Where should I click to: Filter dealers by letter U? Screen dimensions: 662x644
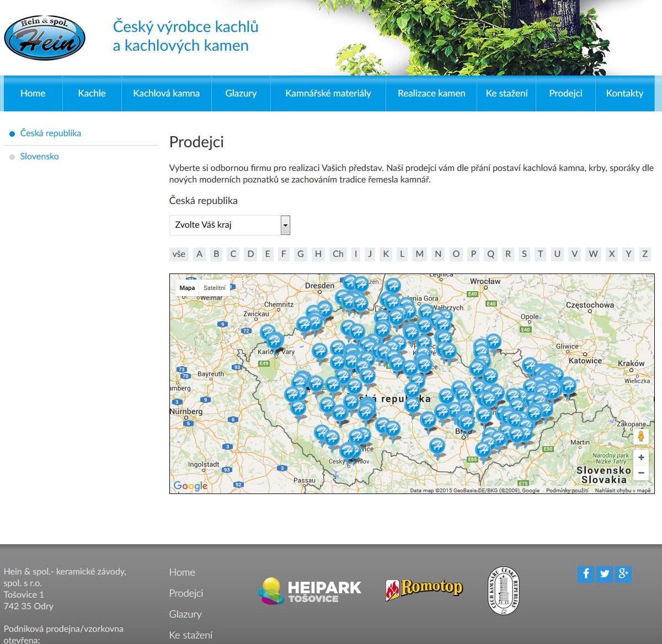coord(557,254)
